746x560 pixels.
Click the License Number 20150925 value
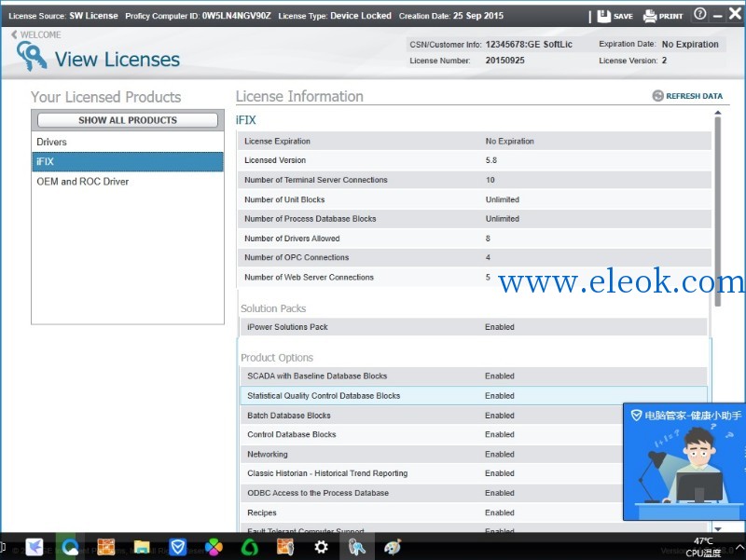[504, 61]
